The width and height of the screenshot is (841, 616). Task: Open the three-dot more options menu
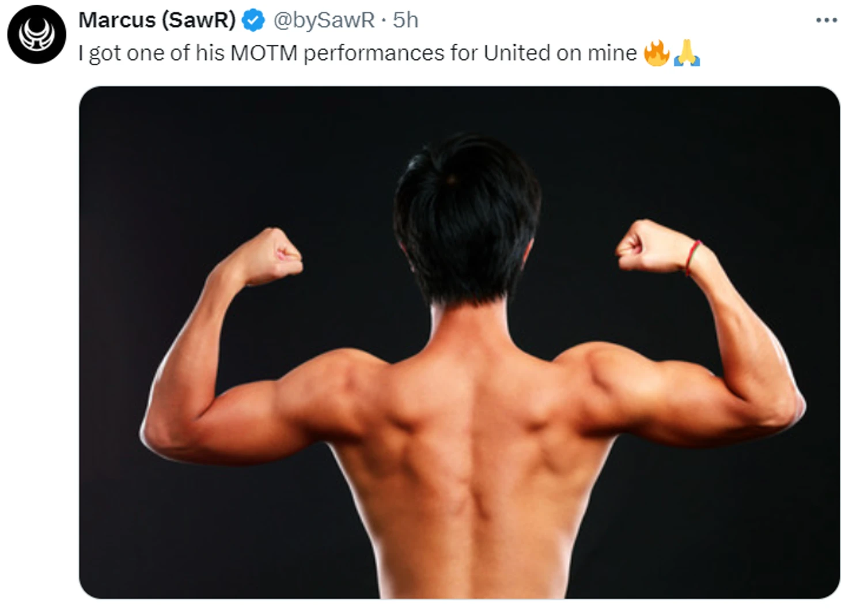point(826,20)
